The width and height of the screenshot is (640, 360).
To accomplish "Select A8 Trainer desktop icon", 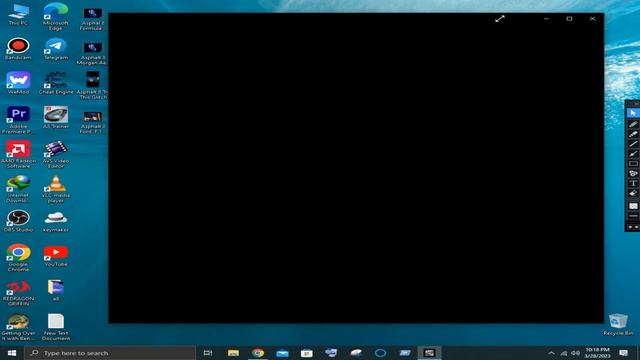I will point(56,118).
